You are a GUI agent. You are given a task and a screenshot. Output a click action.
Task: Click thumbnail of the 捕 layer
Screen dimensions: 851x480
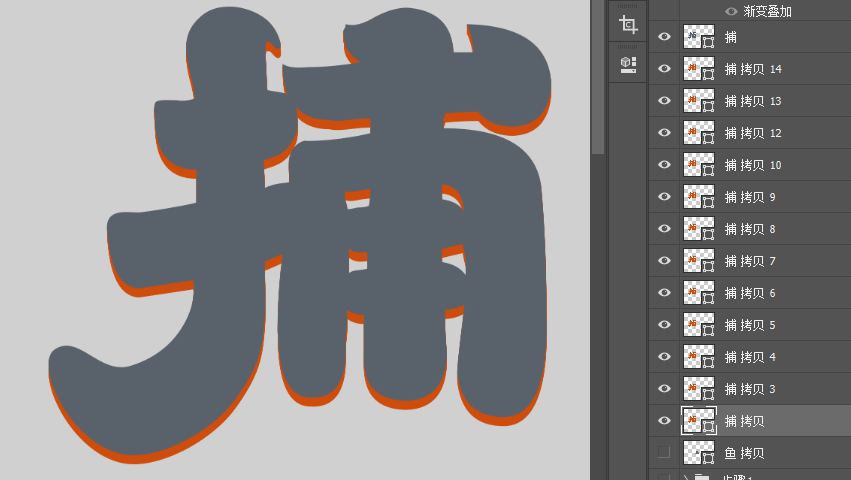click(x=699, y=37)
